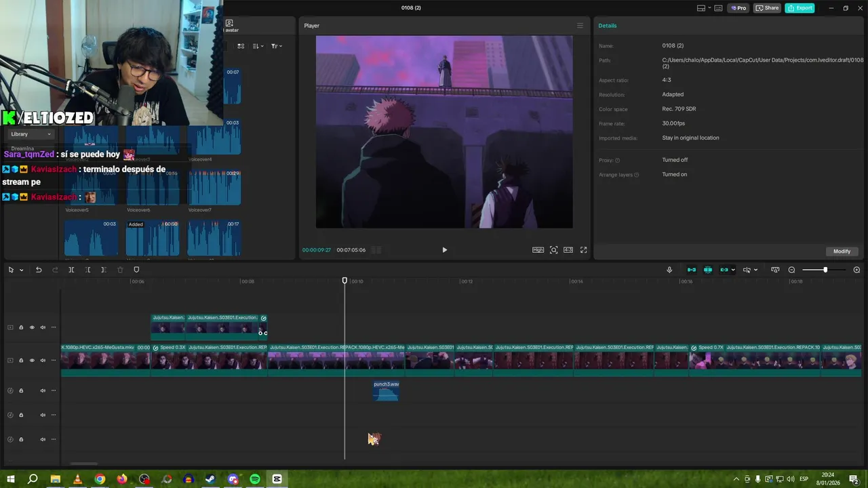Lock the first audio track
Image resolution: width=868 pixels, height=488 pixels.
tap(21, 390)
